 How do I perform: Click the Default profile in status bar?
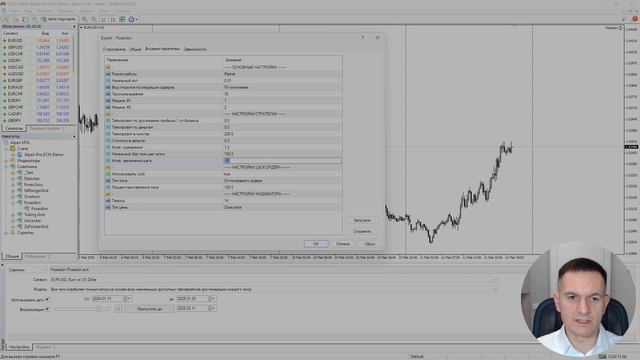click(417, 356)
